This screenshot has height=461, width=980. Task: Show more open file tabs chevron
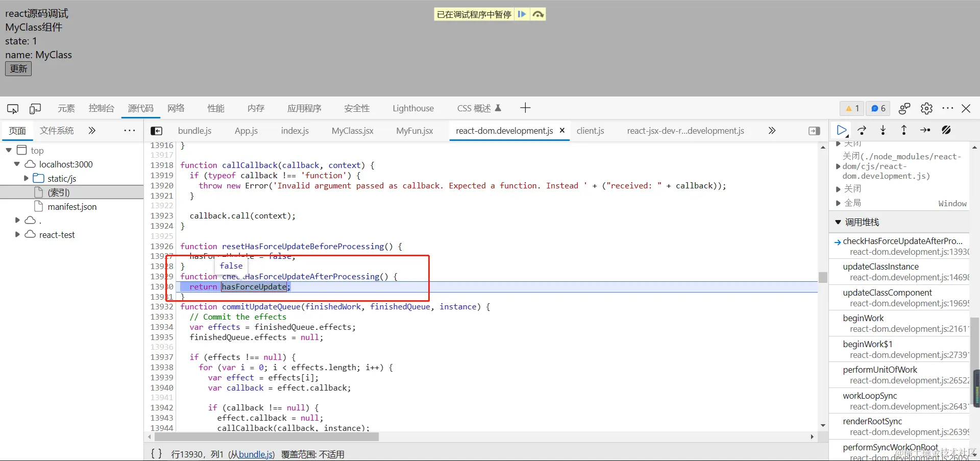click(772, 131)
